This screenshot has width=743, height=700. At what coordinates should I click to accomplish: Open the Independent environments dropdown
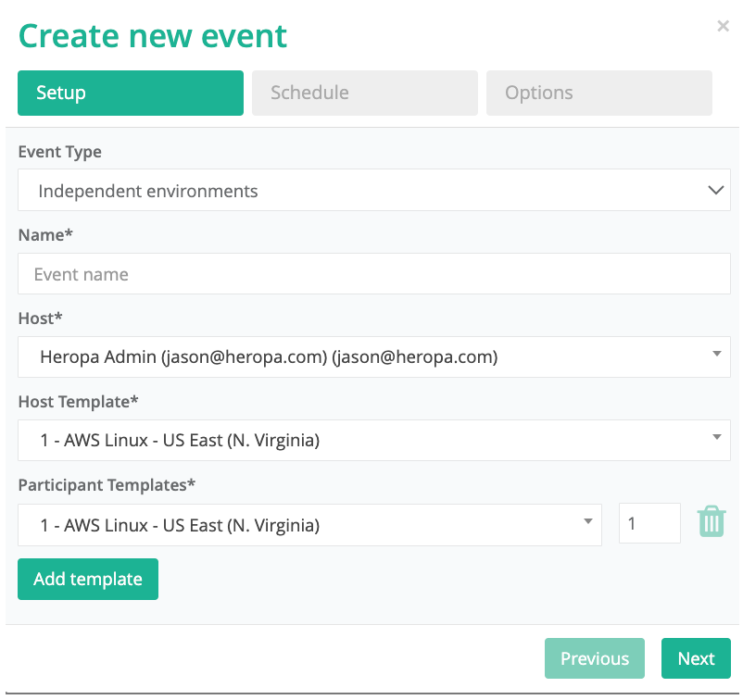(x=374, y=191)
